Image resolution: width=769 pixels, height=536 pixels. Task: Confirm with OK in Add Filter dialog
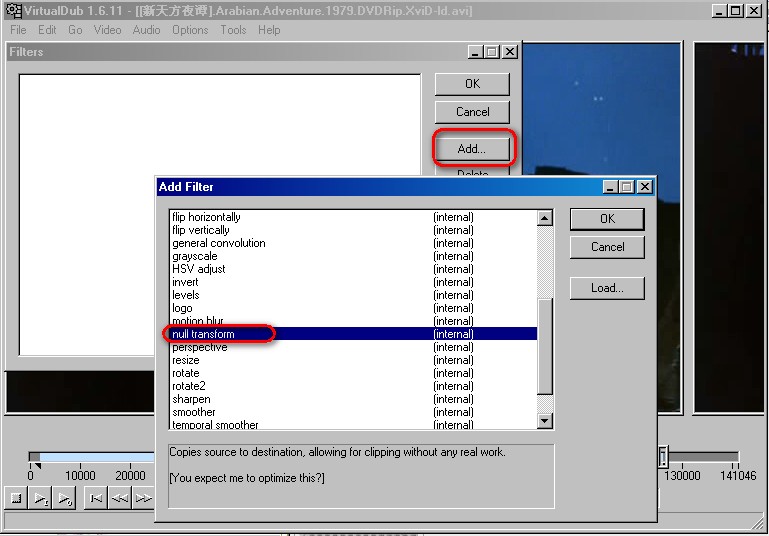click(x=607, y=219)
